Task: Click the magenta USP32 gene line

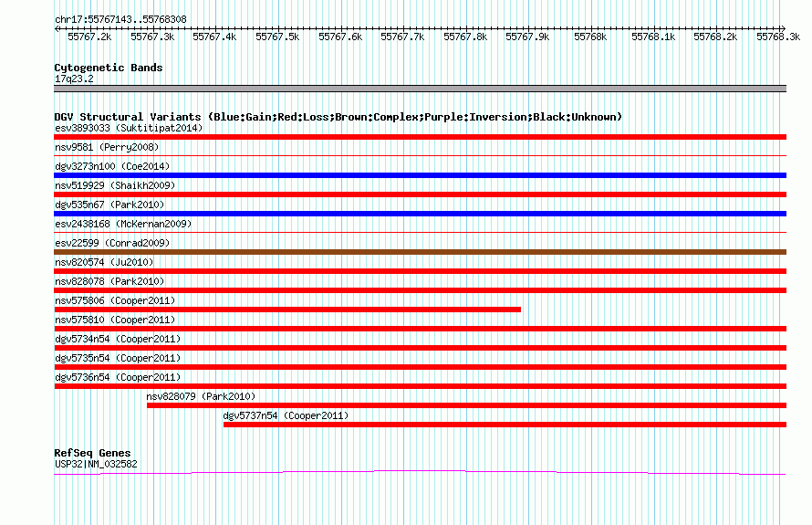Action: (420, 472)
